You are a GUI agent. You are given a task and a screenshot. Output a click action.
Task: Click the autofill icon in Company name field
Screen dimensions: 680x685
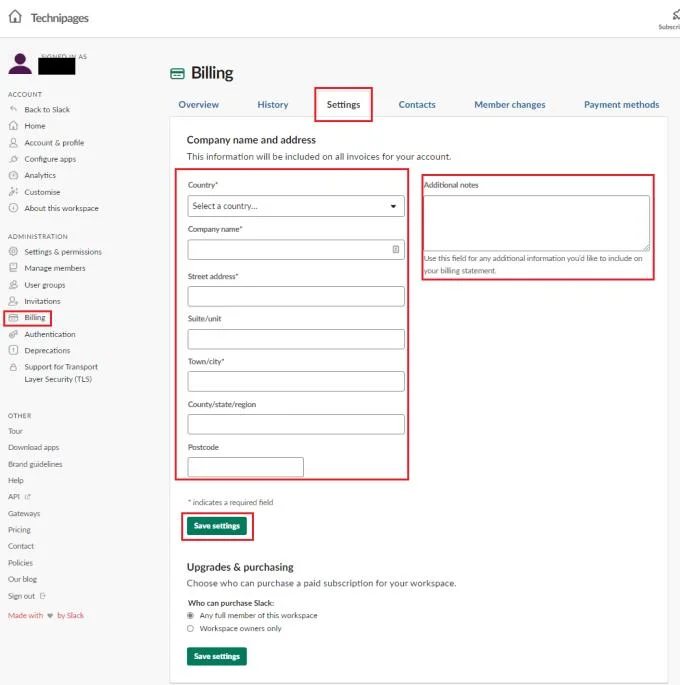coord(396,249)
